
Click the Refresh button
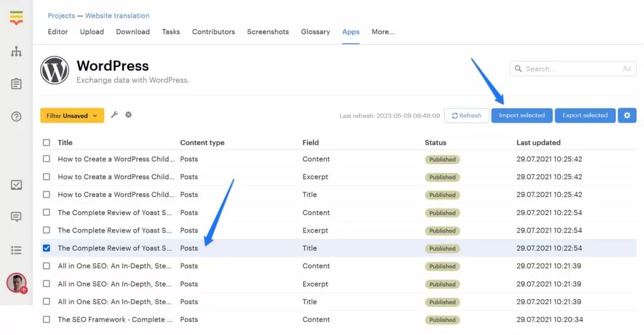(467, 116)
